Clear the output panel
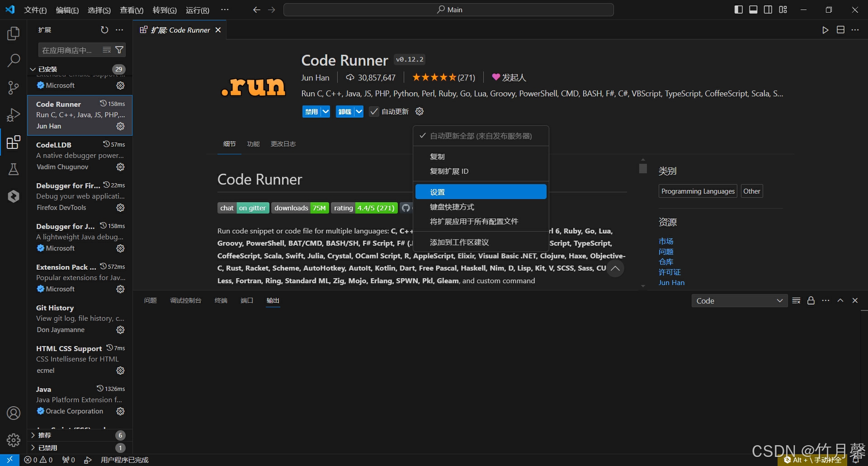 (797, 300)
